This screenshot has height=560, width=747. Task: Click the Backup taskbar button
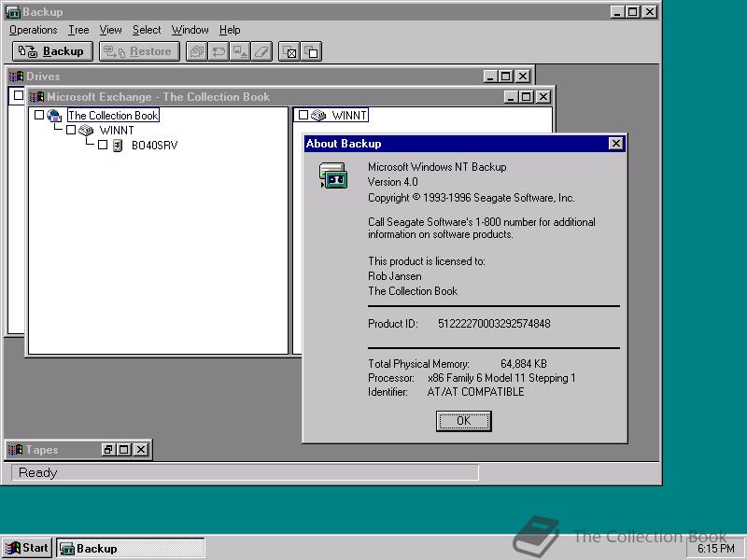131,548
